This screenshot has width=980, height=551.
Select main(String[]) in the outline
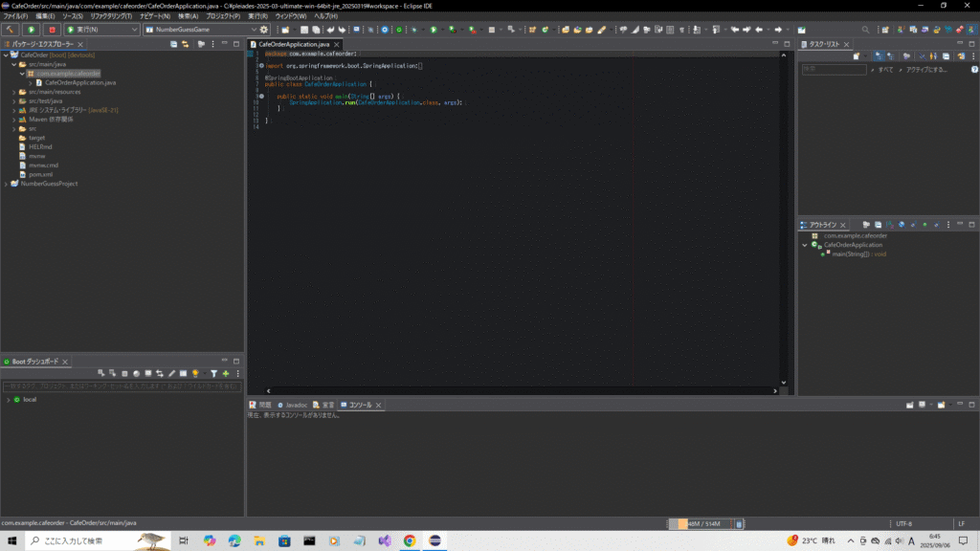pos(852,254)
